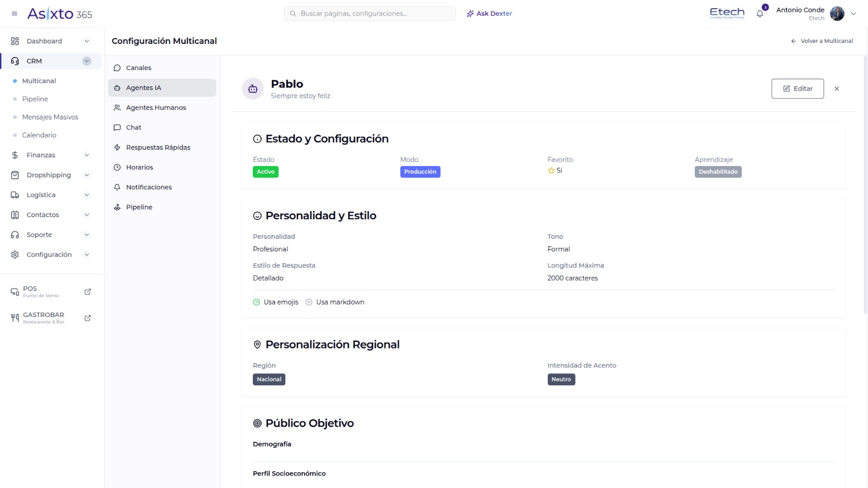This screenshot has width=868, height=488.
Task: Click the Etech company logo
Action: (727, 13)
